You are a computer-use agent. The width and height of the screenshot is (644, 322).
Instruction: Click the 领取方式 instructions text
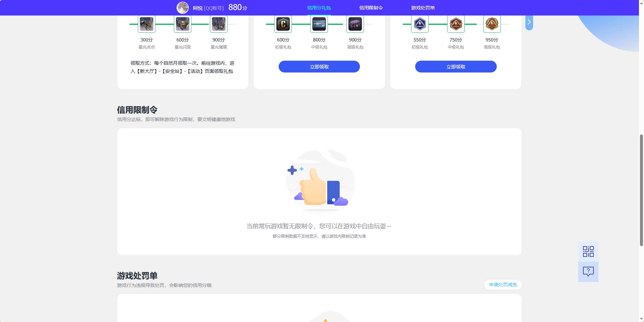click(x=182, y=67)
